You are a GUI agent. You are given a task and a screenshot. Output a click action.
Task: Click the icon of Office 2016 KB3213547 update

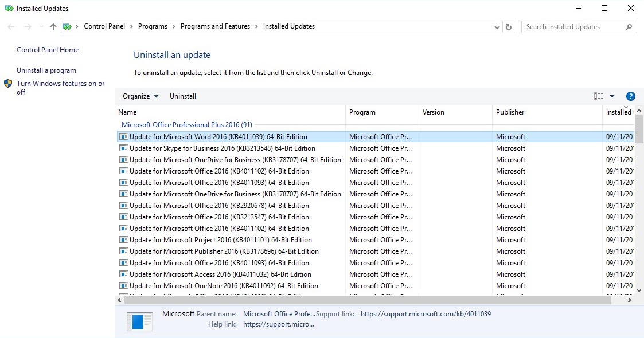coord(124,217)
